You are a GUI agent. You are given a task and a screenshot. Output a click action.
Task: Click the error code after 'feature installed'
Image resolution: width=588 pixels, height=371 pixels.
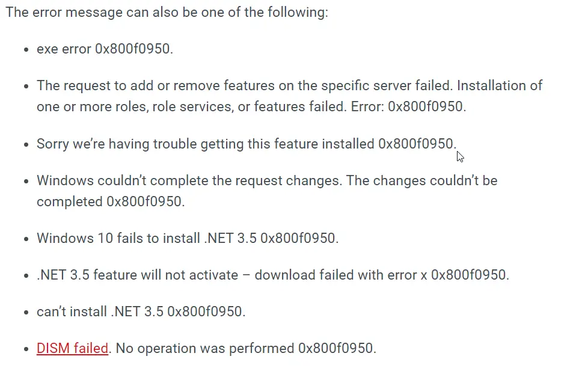click(417, 144)
